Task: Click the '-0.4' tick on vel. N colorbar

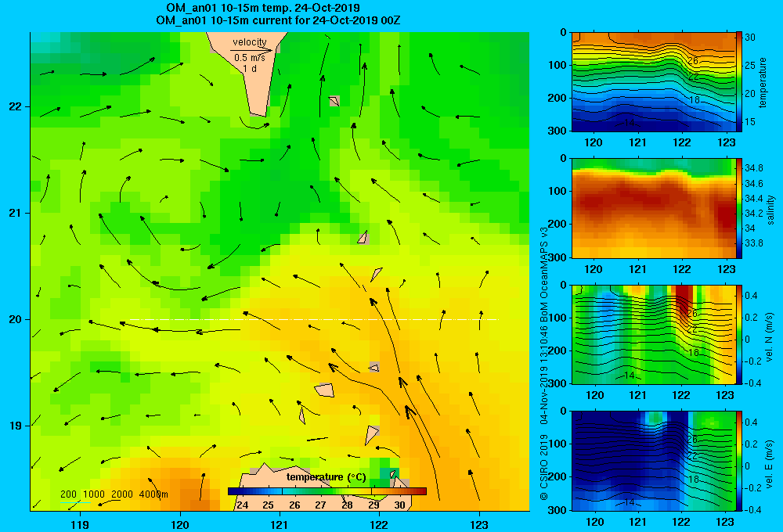Action: (x=752, y=383)
